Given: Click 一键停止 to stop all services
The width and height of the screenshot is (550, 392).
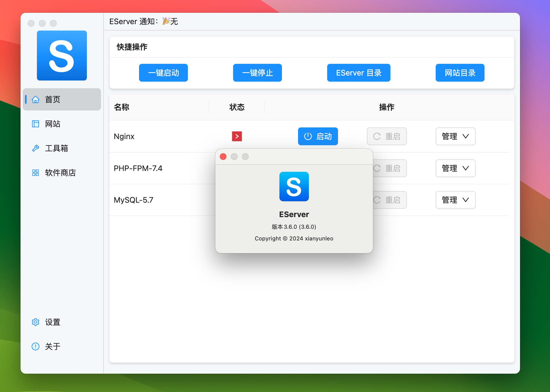Looking at the screenshot, I should click(x=258, y=73).
